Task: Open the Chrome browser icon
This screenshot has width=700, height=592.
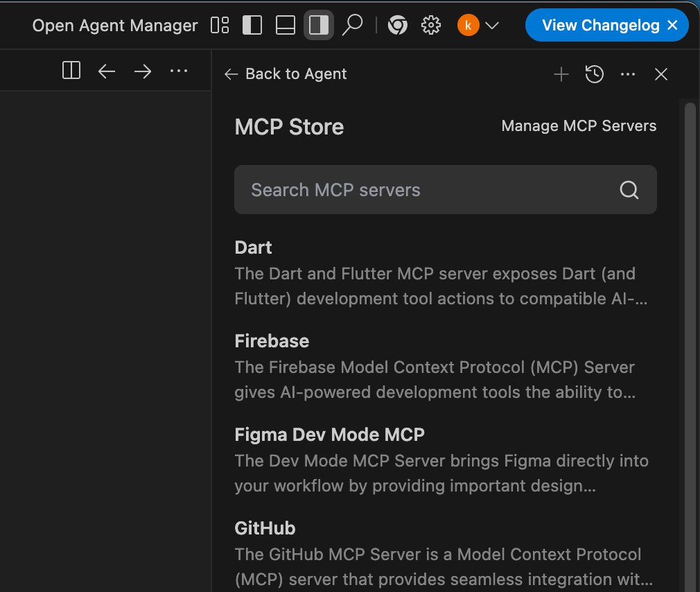Action: (x=397, y=26)
